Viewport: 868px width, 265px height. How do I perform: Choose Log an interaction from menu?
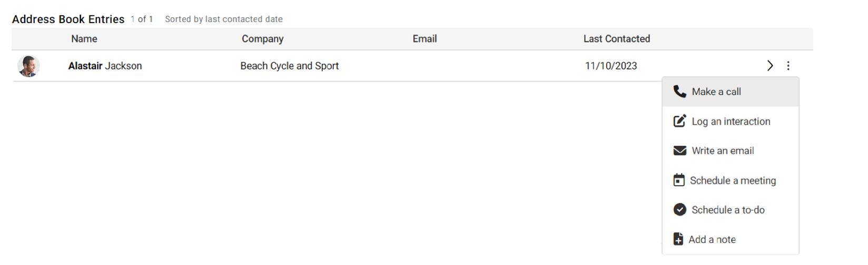tap(731, 121)
